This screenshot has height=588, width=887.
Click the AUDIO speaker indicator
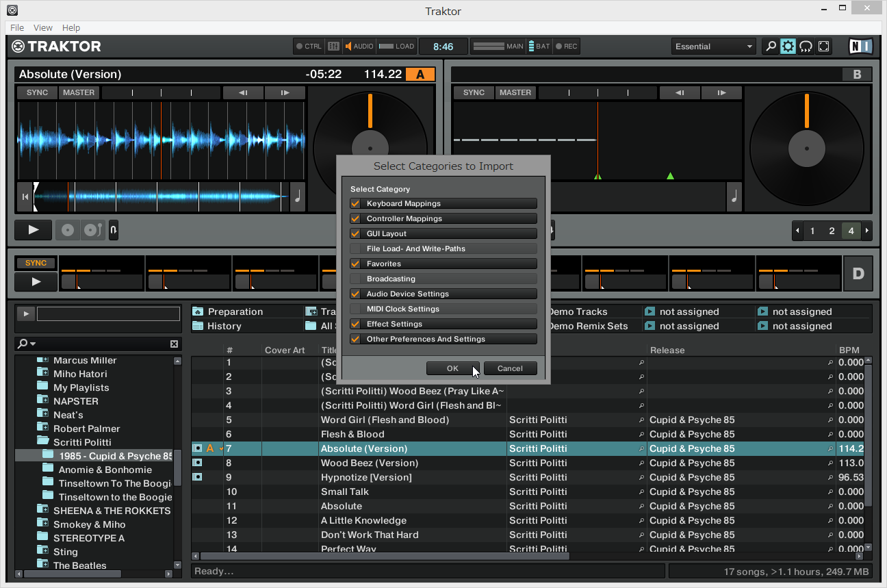coord(359,47)
